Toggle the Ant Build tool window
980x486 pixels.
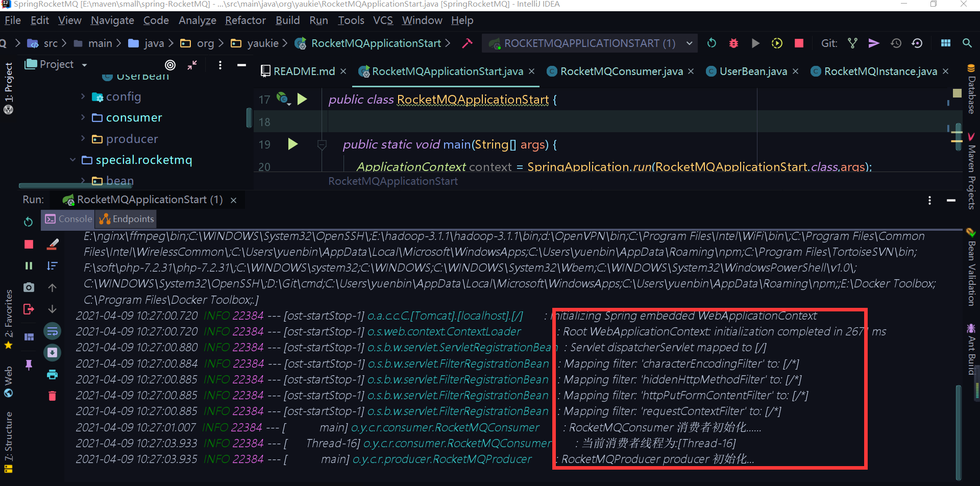pos(971,349)
